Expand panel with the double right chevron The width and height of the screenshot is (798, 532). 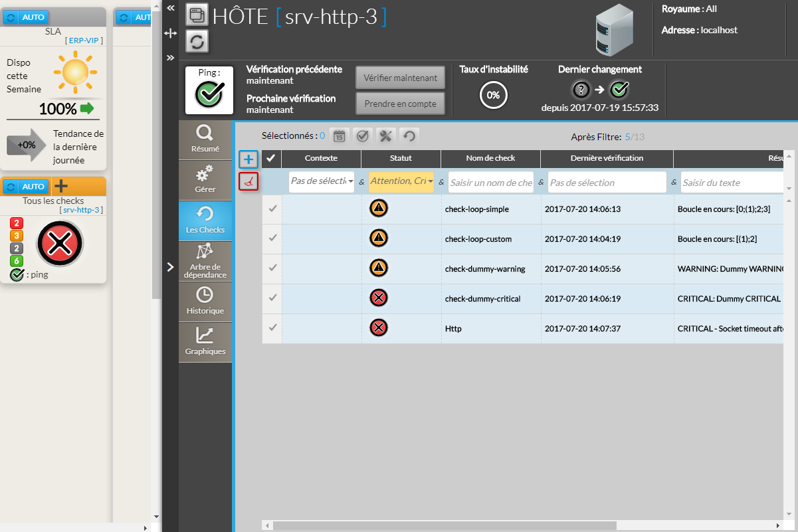(x=171, y=58)
